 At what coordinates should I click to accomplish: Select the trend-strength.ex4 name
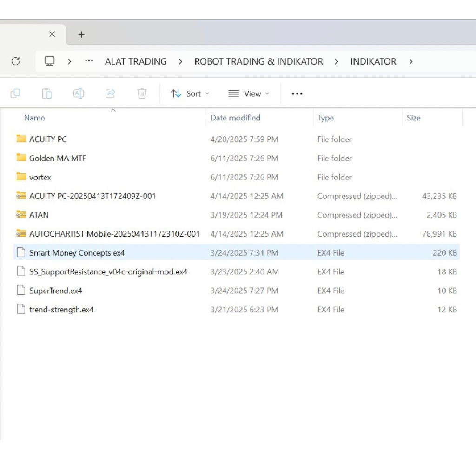click(61, 310)
